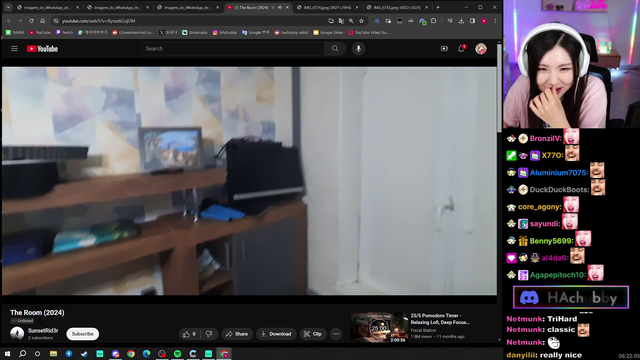The width and height of the screenshot is (640, 360).
Task: Click BronzilV username in chat
Action: (545, 139)
